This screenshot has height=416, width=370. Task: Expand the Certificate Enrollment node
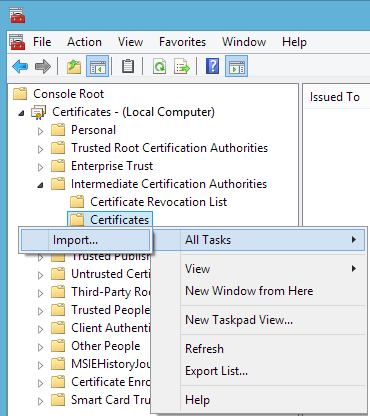point(41,383)
